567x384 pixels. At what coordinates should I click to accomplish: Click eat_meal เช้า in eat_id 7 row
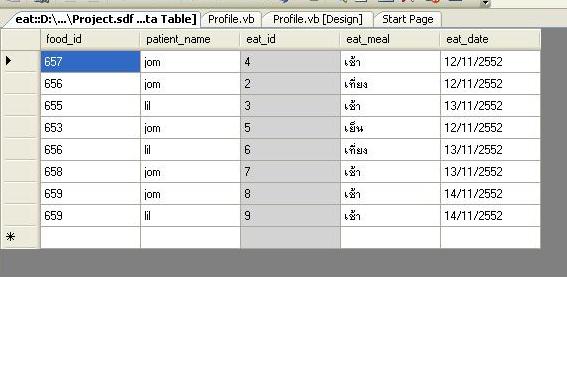[391, 172]
